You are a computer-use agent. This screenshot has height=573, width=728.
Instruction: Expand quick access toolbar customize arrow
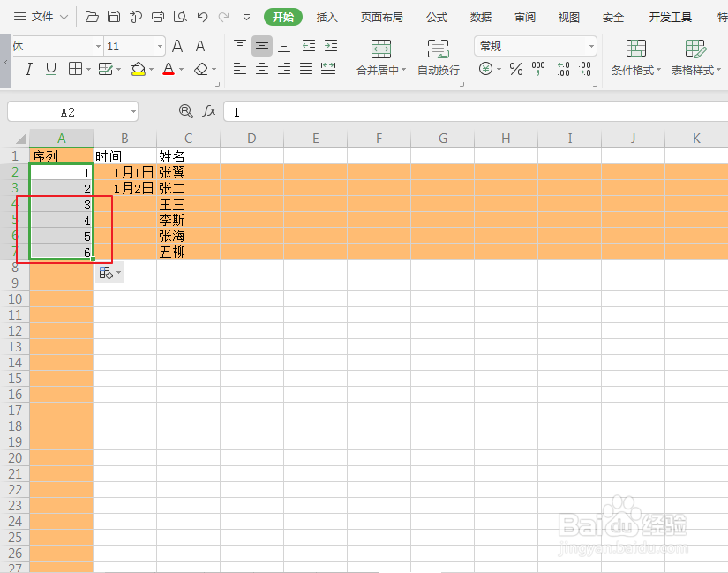(x=246, y=18)
